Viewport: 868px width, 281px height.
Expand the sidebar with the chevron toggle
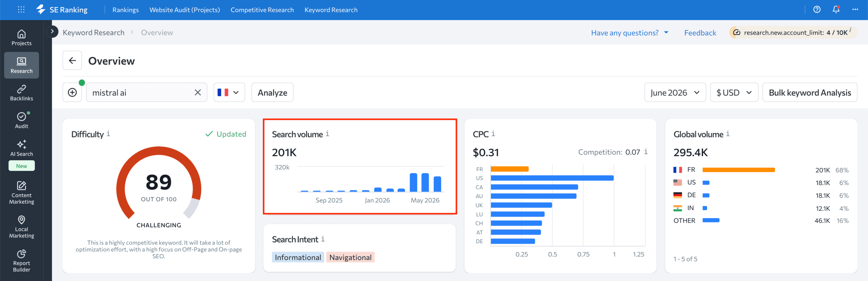(52, 32)
